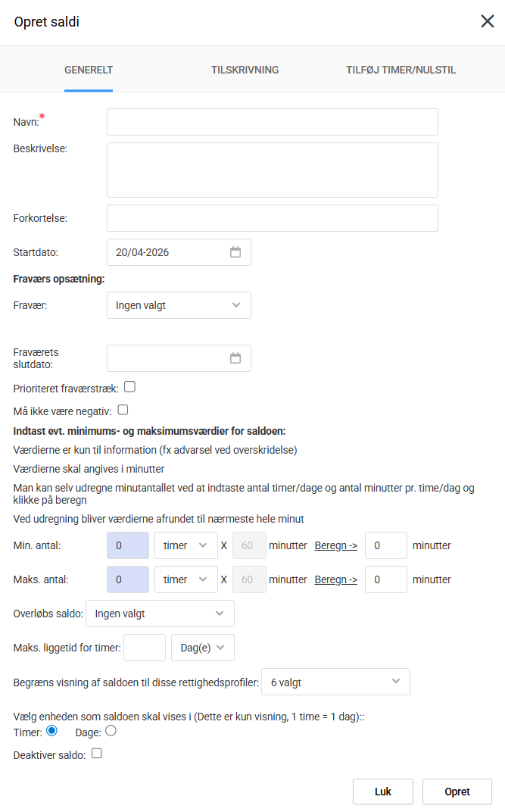Focus the Navn input field

point(272,121)
